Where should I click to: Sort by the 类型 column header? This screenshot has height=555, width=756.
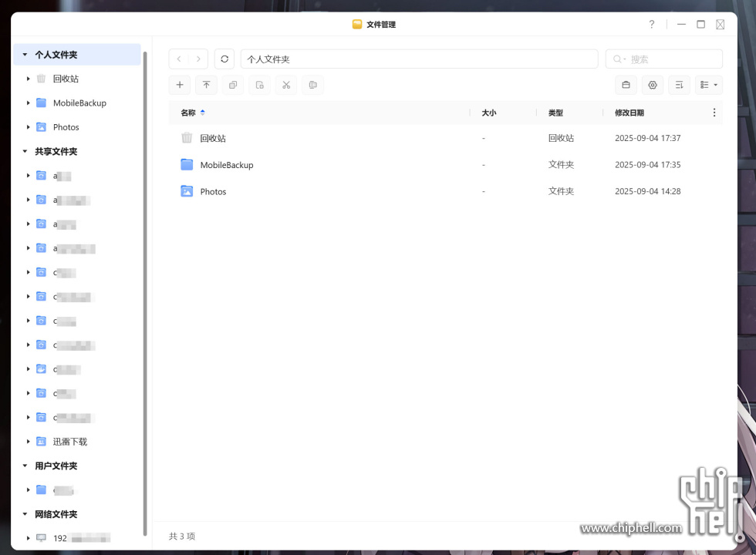555,113
